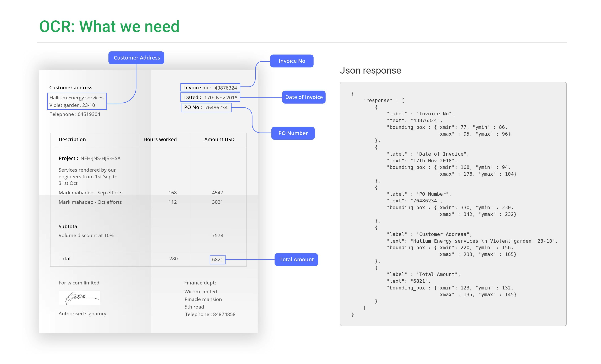Click the Json response heading
The image size is (601, 364).
point(370,70)
